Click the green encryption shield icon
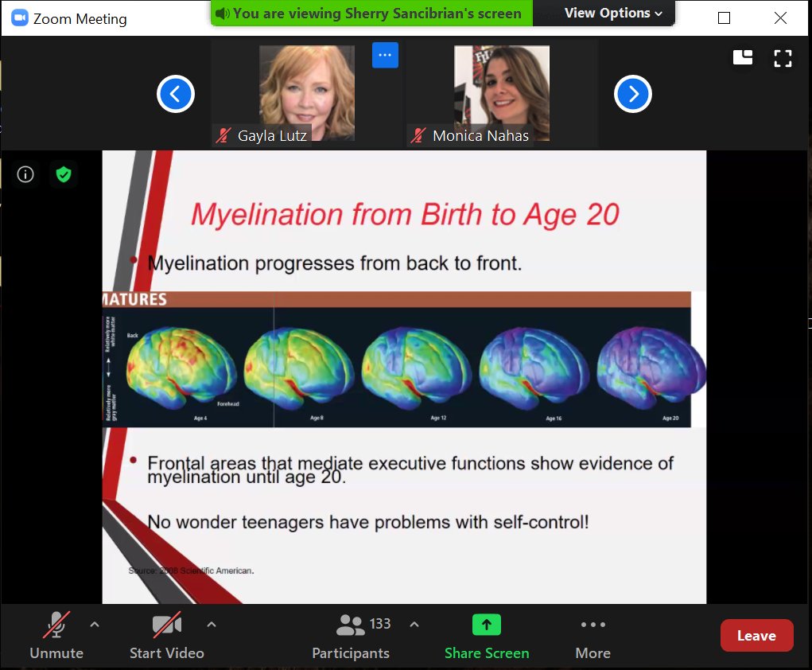The width and height of the screenshot is (812, 670). pyautogui.click(x=64, y=174)
